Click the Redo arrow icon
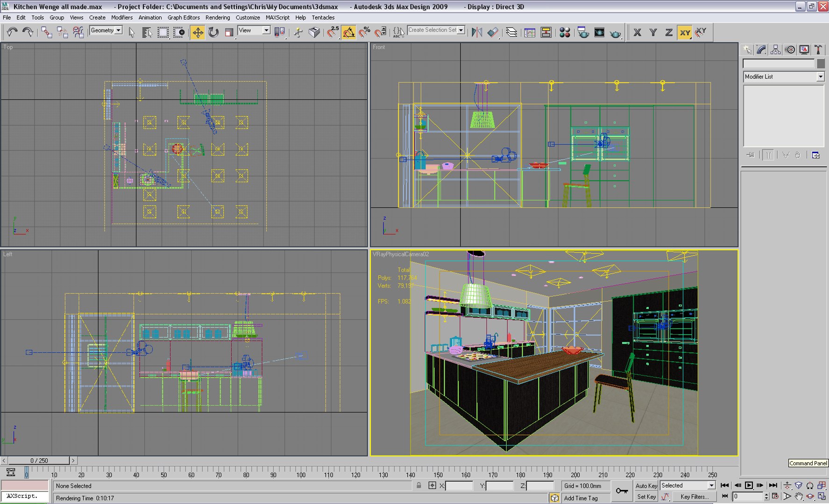Image resolution: width=829 pixels, height=504 pixels. 28,32
